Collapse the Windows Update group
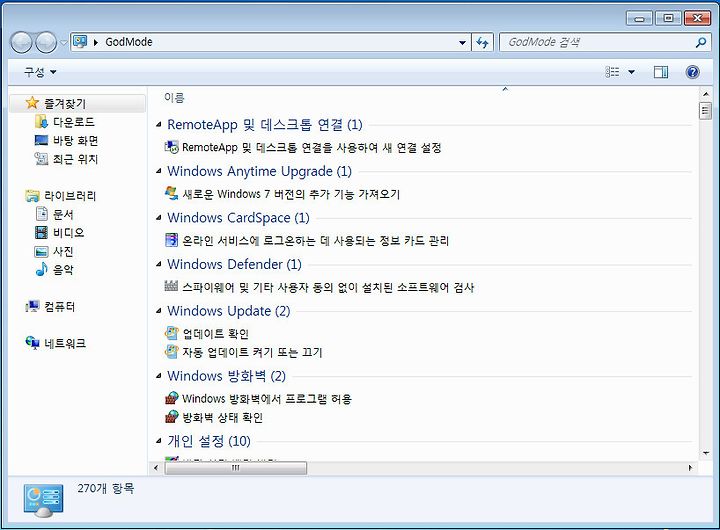This screenshot has height=530, width=720. pos(159,311)
